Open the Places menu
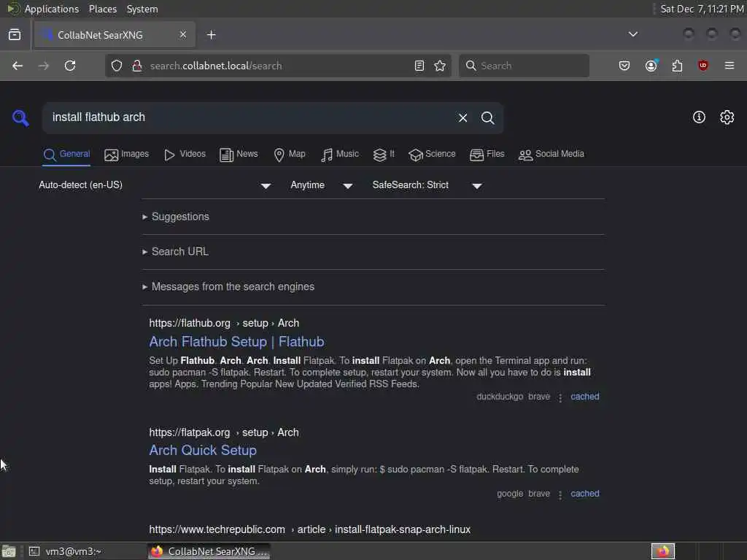Screen dimensions: 747x560 point(102,9)
